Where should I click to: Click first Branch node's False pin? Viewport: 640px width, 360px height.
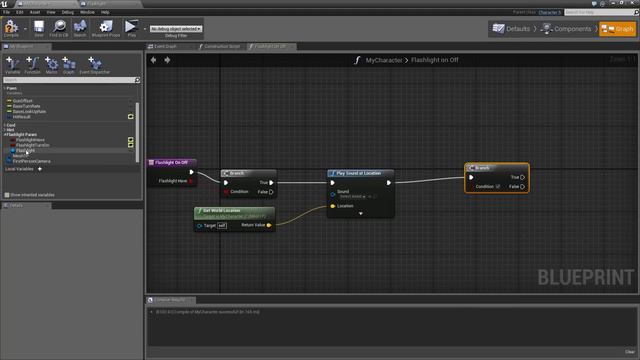pyautogui.click(x=271, y=192)
